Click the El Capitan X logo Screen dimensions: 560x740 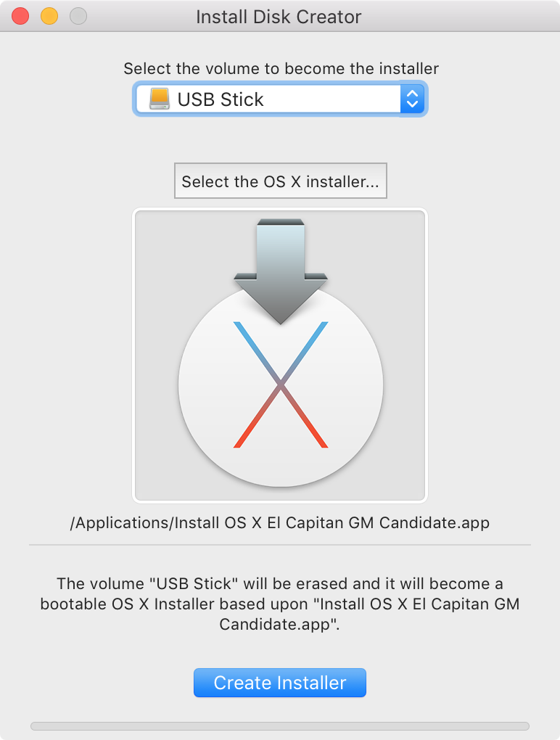click(x=281, y=385)
